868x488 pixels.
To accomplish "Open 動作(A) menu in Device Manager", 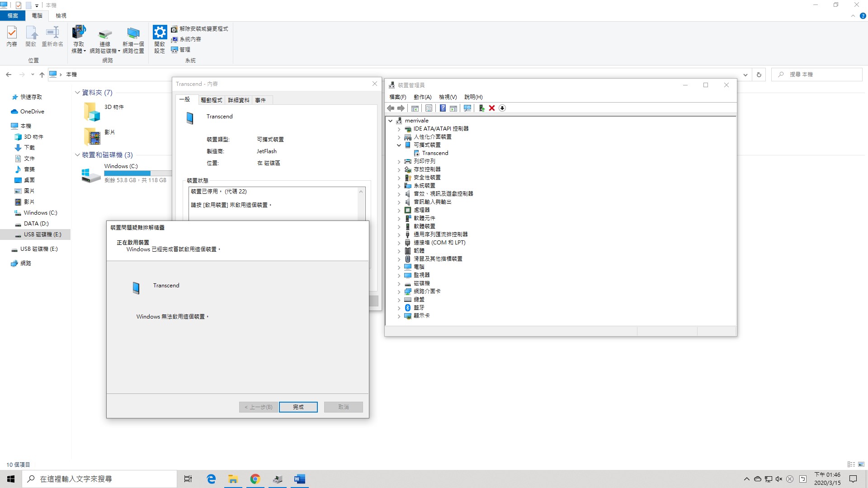I will [x=422, y=97].
